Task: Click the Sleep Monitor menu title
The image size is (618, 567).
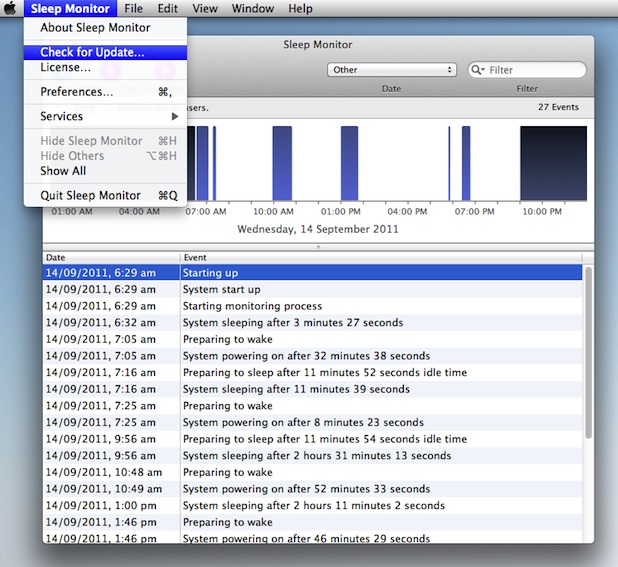Action: (70, 8)
